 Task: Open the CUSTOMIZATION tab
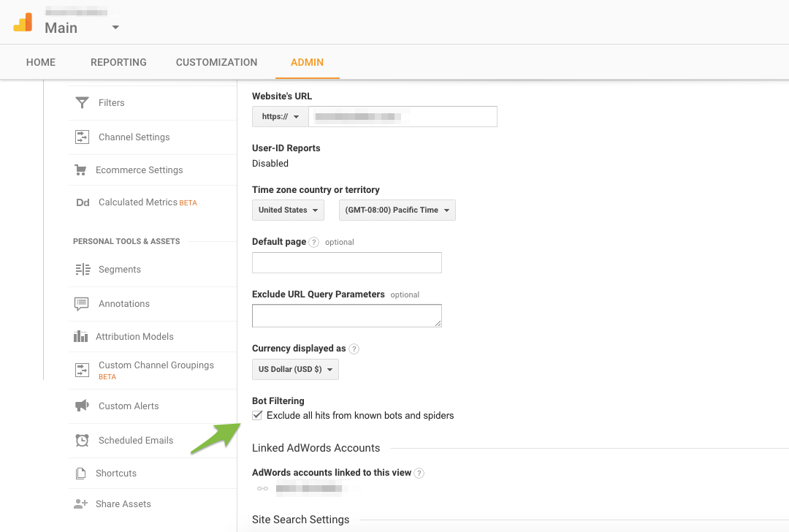[216, 62]
